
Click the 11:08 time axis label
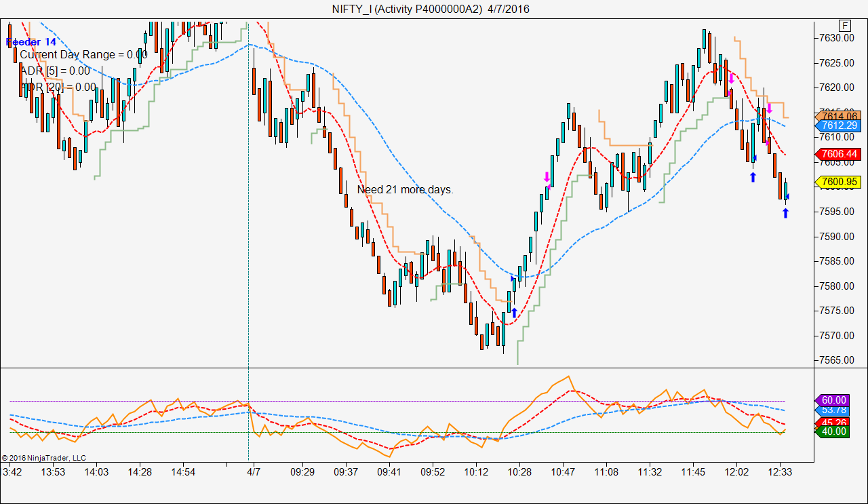tap(606, 472)
